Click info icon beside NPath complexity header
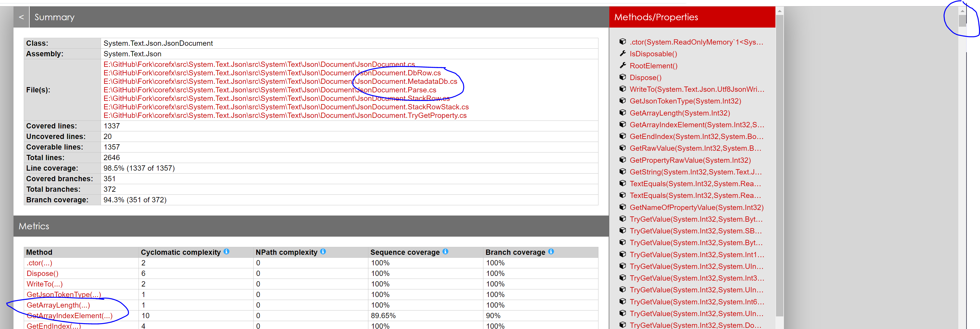980x329 pixels. point(323,252)
